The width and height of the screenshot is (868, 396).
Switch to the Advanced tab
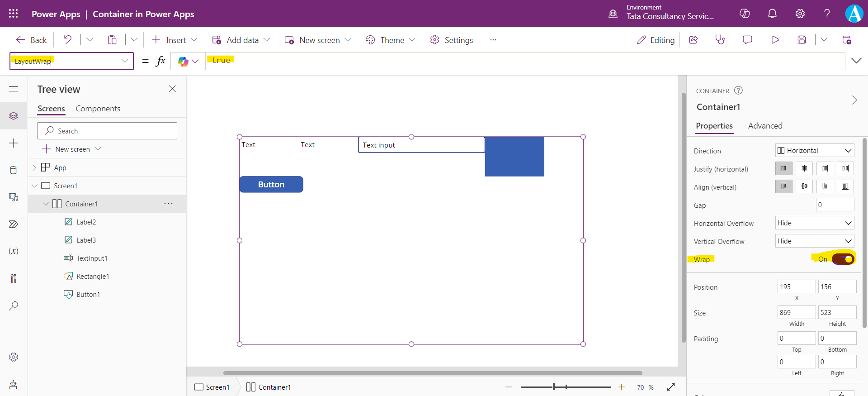click(x=765, y=126)
